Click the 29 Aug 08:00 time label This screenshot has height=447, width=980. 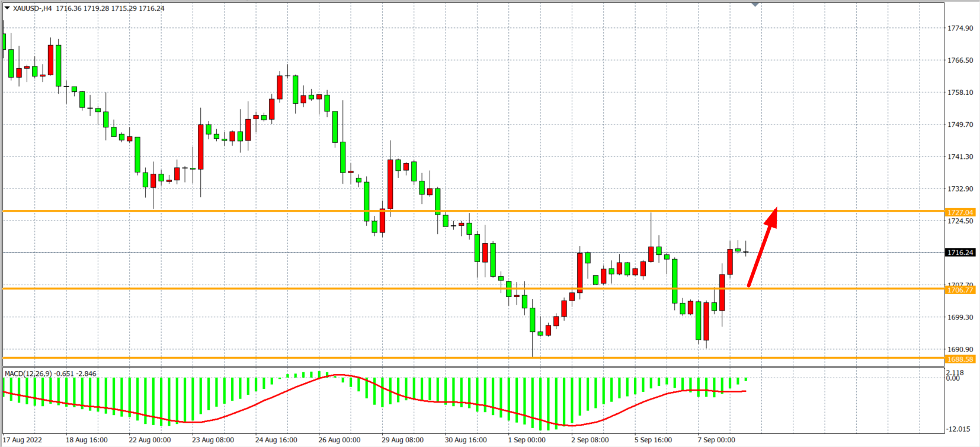click(402, 440)
